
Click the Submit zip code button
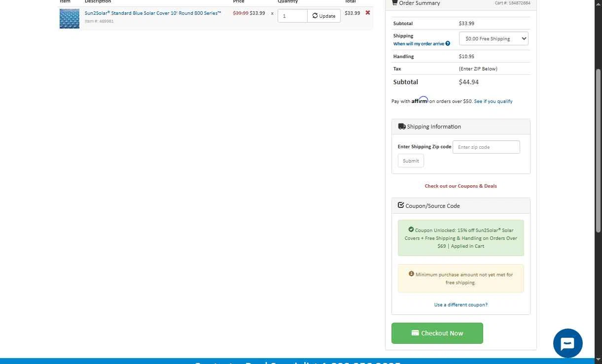click(411, 161)
